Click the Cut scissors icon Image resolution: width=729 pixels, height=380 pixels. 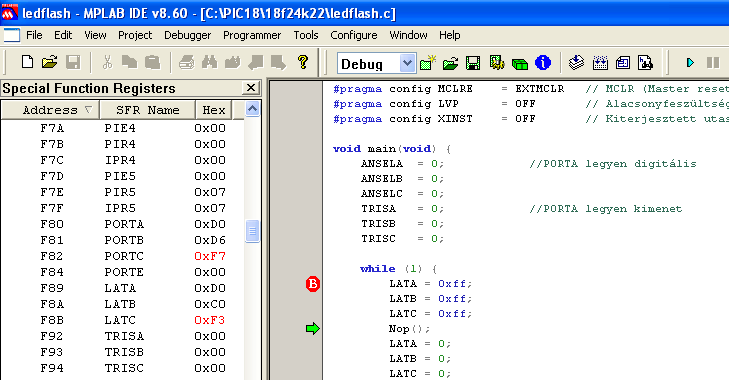click(x=107, y=62)
